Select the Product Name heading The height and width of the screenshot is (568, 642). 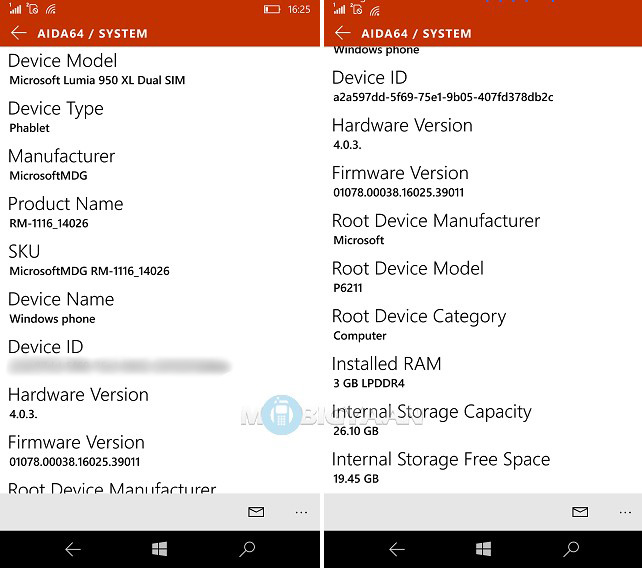point(66,204)
